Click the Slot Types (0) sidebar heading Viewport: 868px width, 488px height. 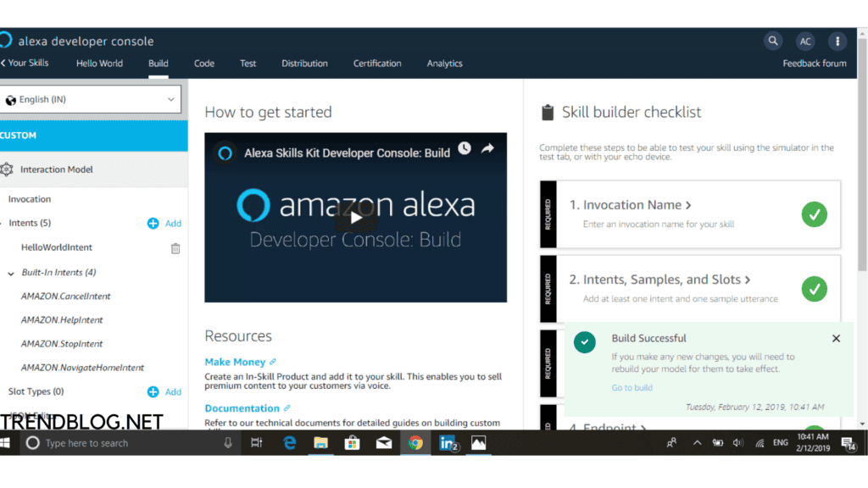tap(36, 391)
